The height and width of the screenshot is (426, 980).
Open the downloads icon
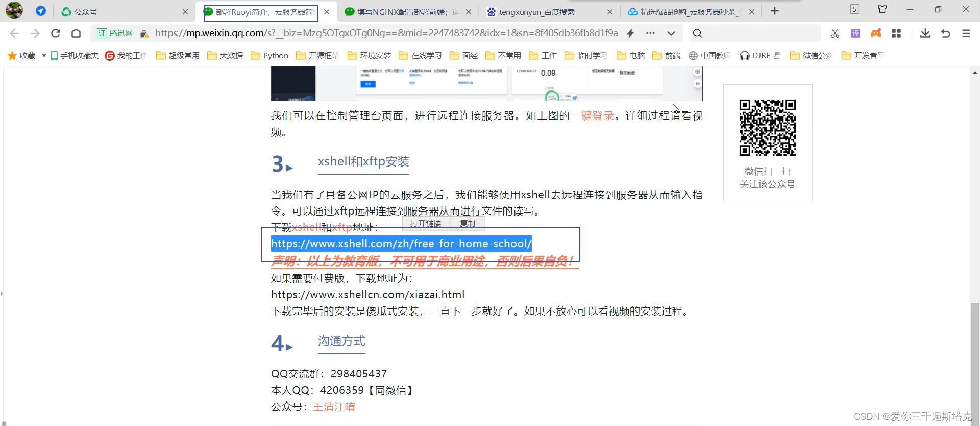[x=925, y=33]
